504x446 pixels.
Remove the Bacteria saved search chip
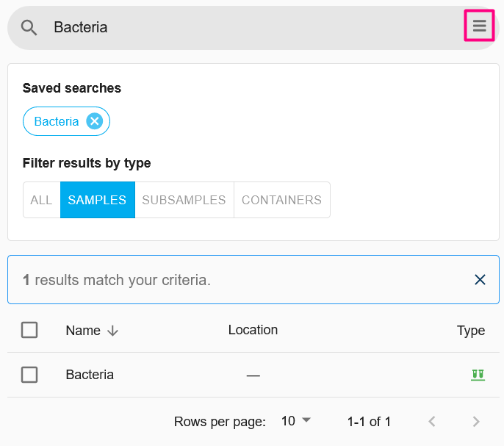point(95,121)
